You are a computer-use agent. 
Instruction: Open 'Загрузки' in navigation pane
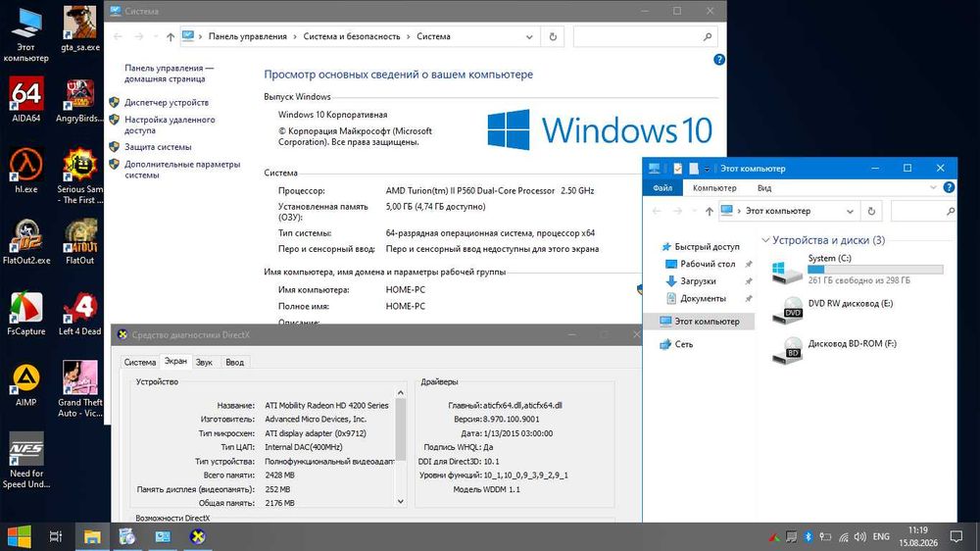[x=698, y=281]
